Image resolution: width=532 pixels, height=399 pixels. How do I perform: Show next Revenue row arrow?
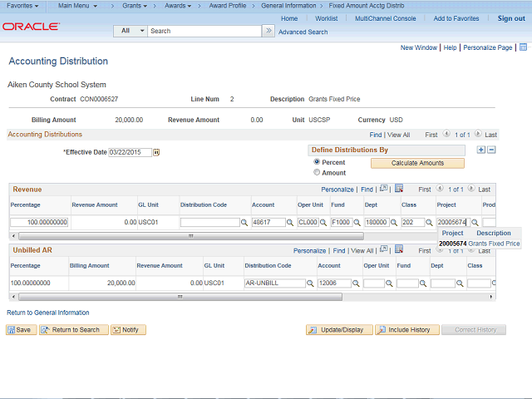click(x=471, y=189)
